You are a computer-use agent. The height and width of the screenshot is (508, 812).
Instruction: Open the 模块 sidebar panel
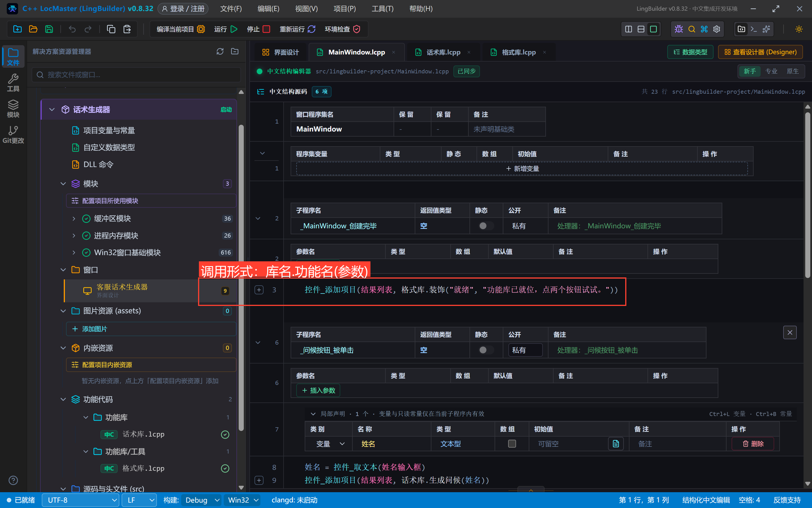(x=13, y=109)
